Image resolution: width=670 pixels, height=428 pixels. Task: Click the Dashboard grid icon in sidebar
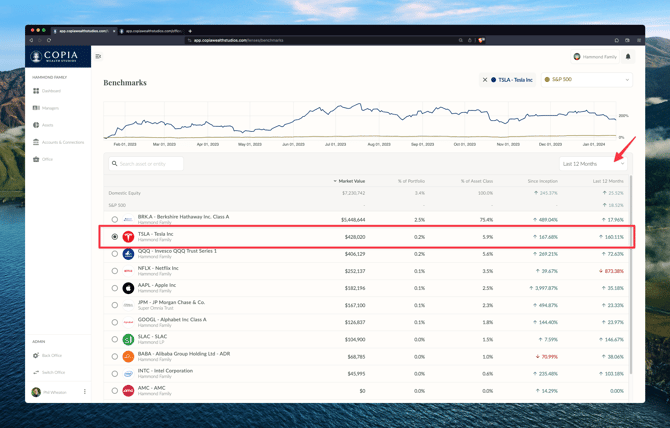(x=36, y=91)
